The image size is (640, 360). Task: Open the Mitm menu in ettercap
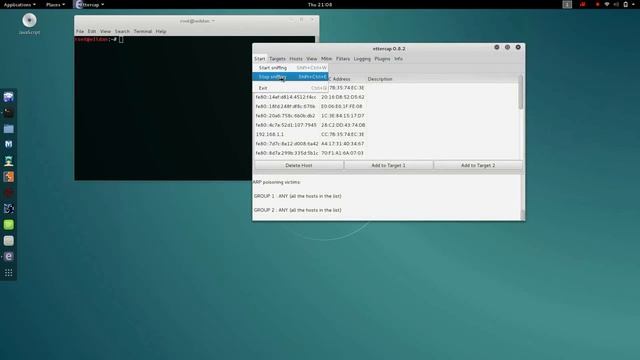327,59
